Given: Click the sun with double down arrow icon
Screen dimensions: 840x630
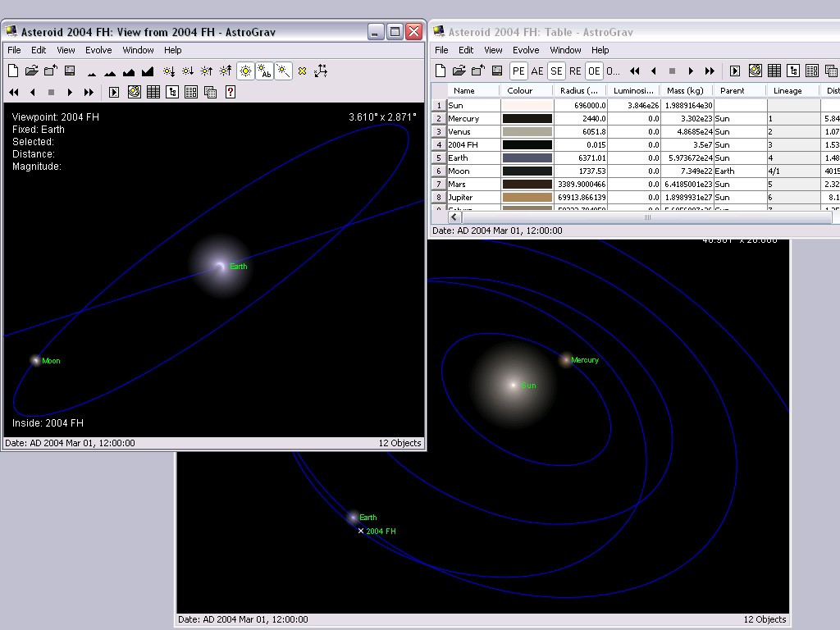Looking at the screenshot, I should coord(169,71).
